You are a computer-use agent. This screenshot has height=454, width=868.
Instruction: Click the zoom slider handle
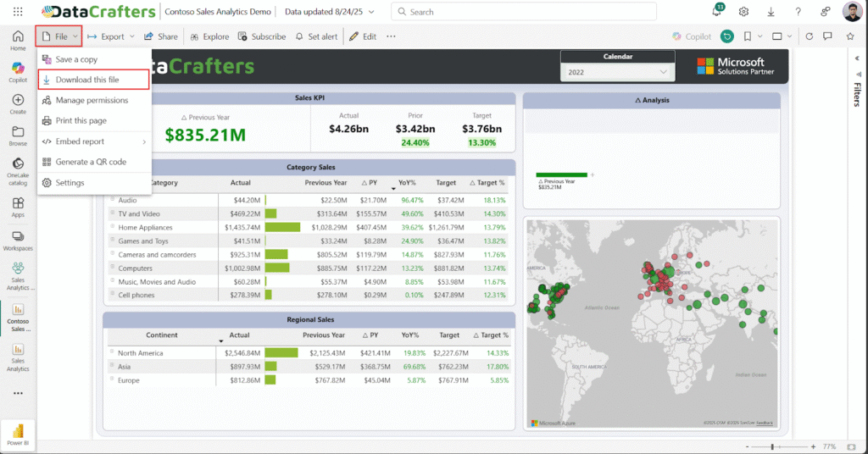(771, 446)
